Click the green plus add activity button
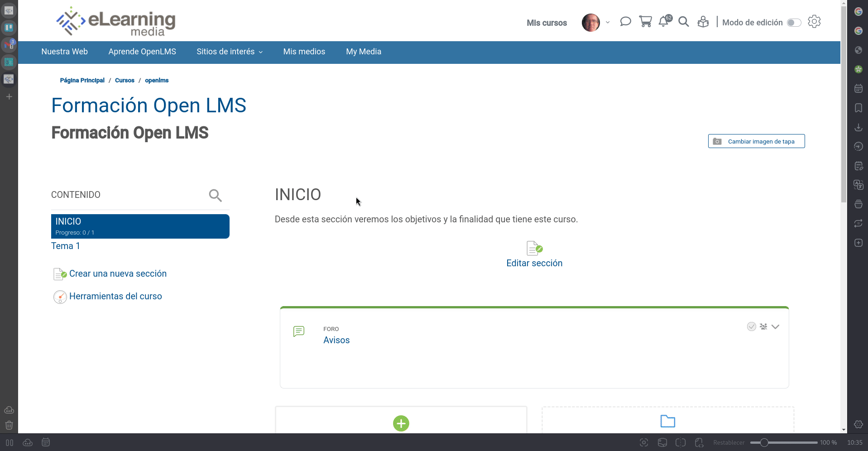The height and width of the screenshot is (451, 868). pyautogui.click(x=401, y=423)
